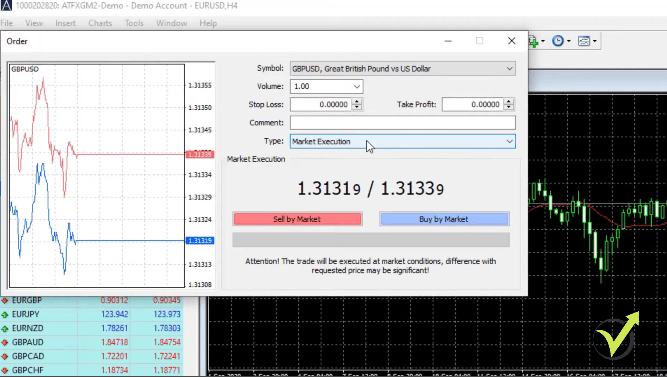Viewport: 667px width, 377px height.
Task: Click EURJPY ask price 123.973
Action: pyautogui.click(x=167, y=315)
